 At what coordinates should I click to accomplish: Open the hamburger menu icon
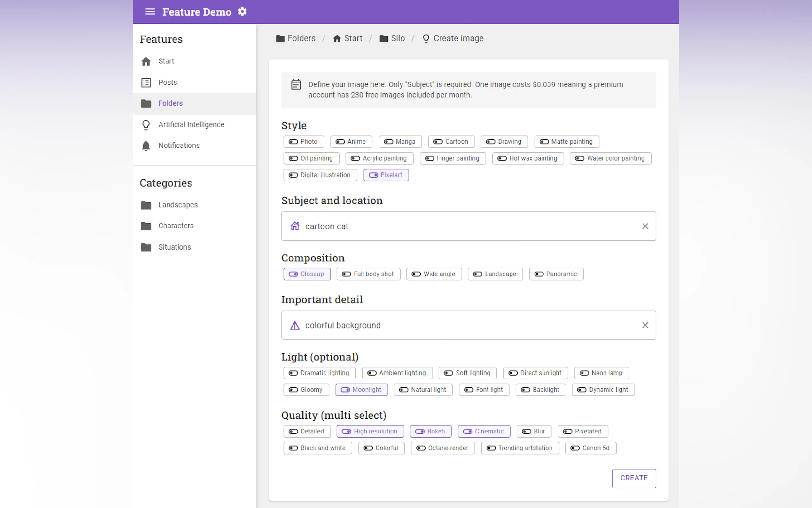tap(150, 12)
